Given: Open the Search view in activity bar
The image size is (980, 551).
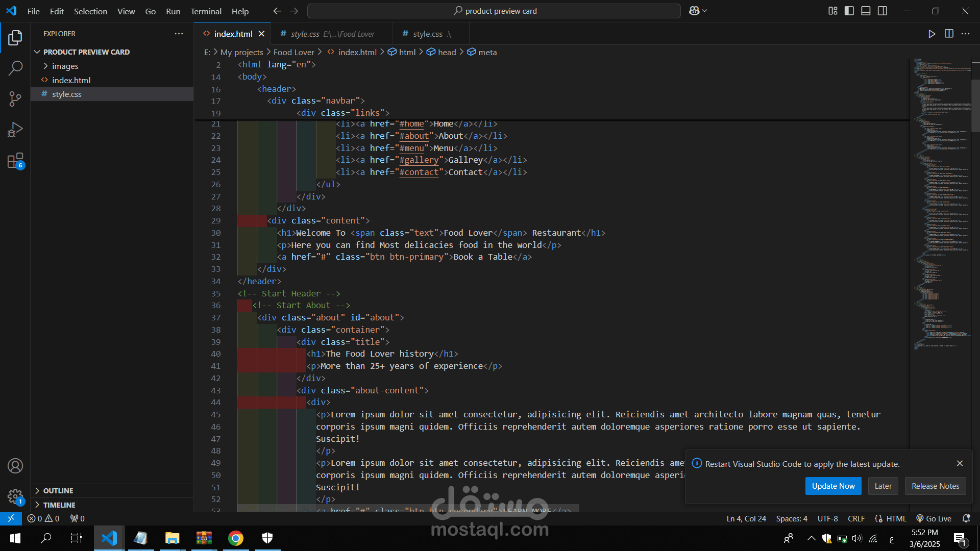Looking at the screenshot, I should 15,68.
